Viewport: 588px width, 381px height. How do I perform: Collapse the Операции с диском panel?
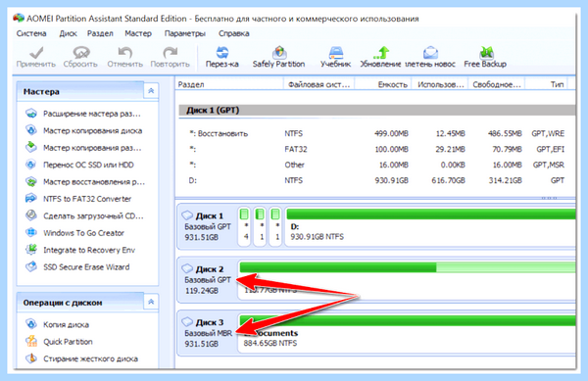151,302
